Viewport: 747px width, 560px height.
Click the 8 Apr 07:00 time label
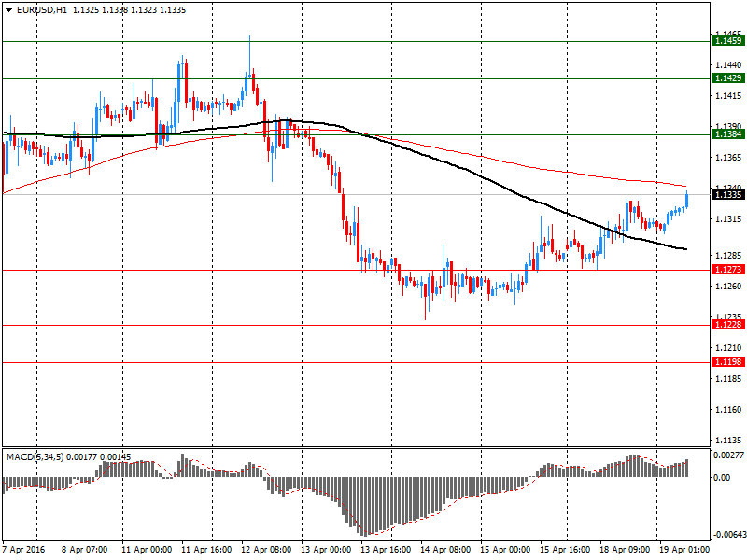pyautogui.click(x=85, y=550)
